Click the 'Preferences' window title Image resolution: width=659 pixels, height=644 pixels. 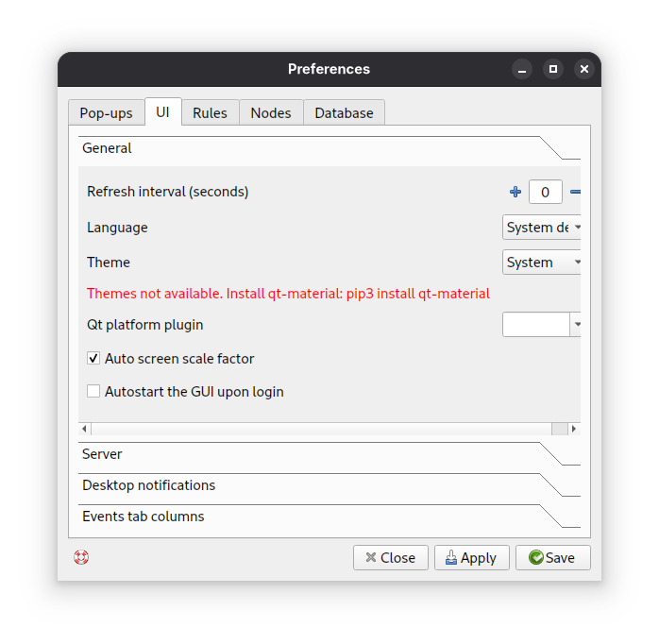pyautogui.click(x=329, y=69)
